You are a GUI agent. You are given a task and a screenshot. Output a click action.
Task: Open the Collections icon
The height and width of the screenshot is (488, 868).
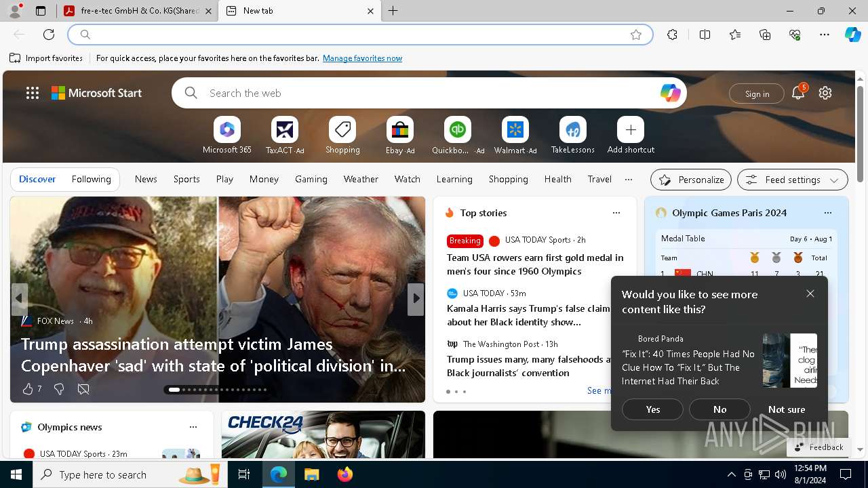pos(765,35)
